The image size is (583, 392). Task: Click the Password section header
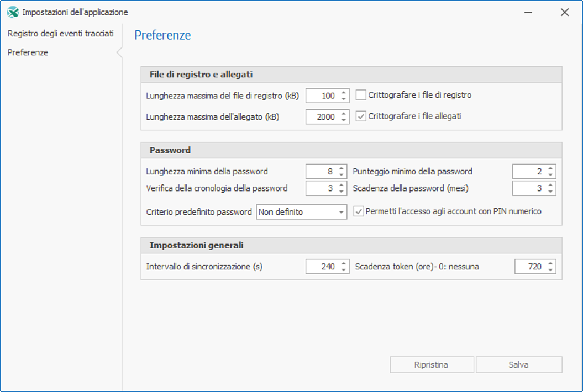pos(351,150)
